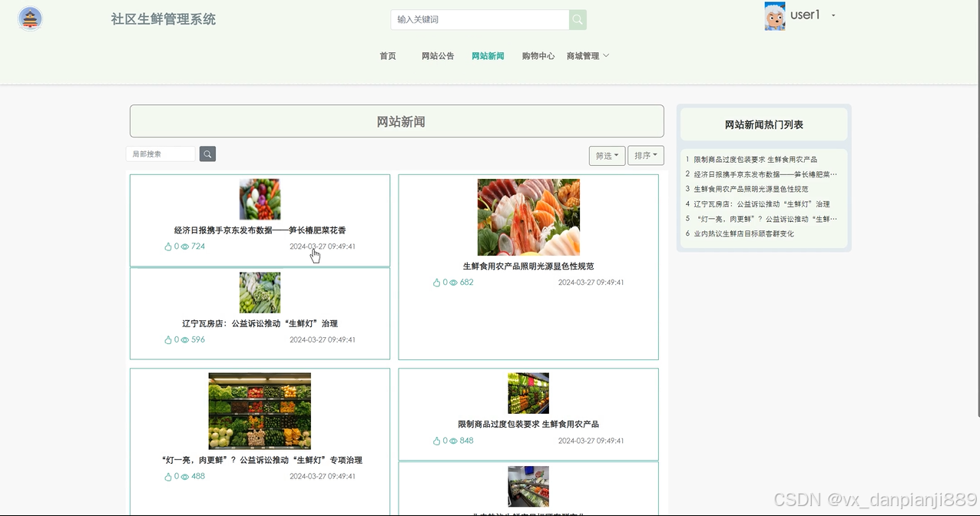Viewport: 980px width, 516px height.
Task: Open article title 限制商品过度包装要求 生鲜食用农产品
Action: (528, 424)
